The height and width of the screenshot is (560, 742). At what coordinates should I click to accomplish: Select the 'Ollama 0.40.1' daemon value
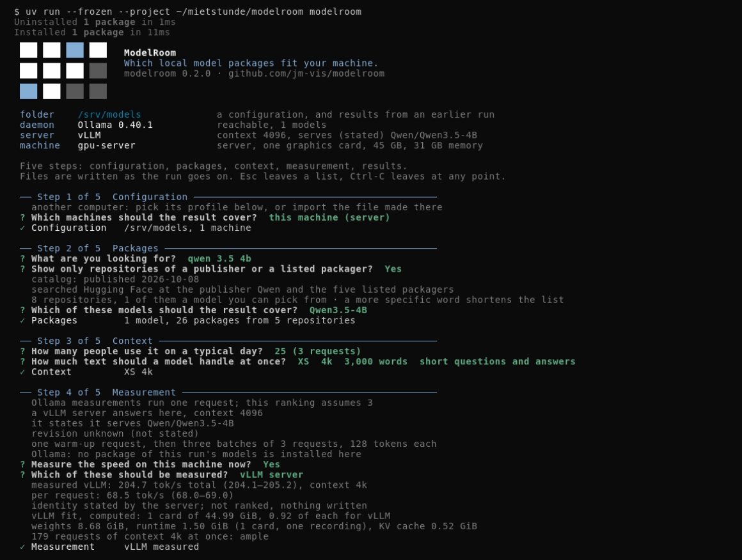click(115, 125)
